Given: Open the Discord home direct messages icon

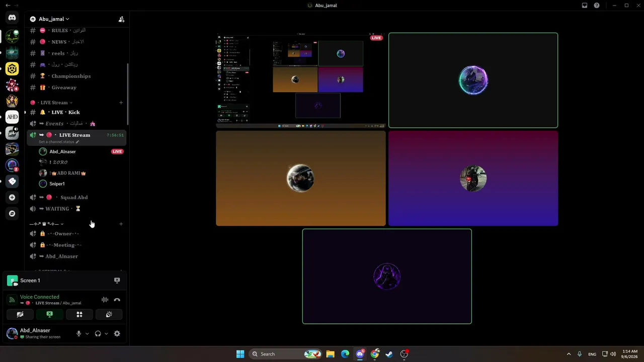Looking at the screenshot, I should tap(12, 18).
